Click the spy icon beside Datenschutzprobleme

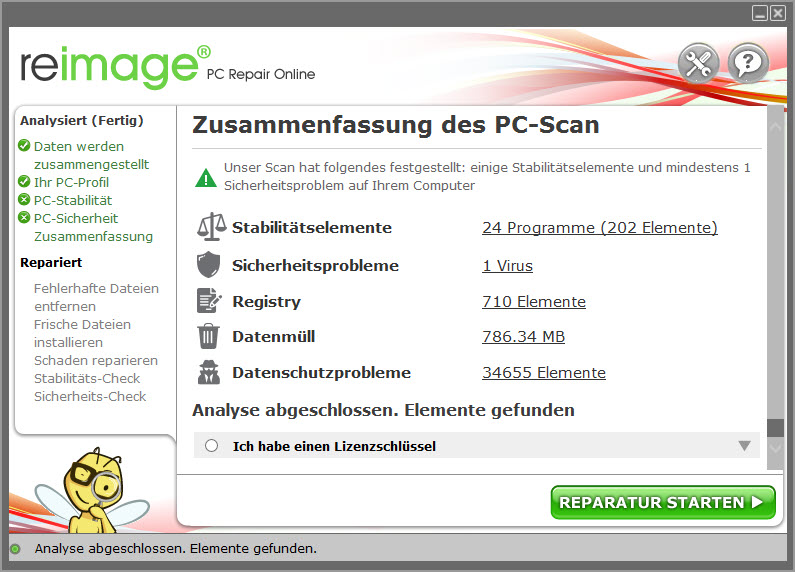point(208,372)
